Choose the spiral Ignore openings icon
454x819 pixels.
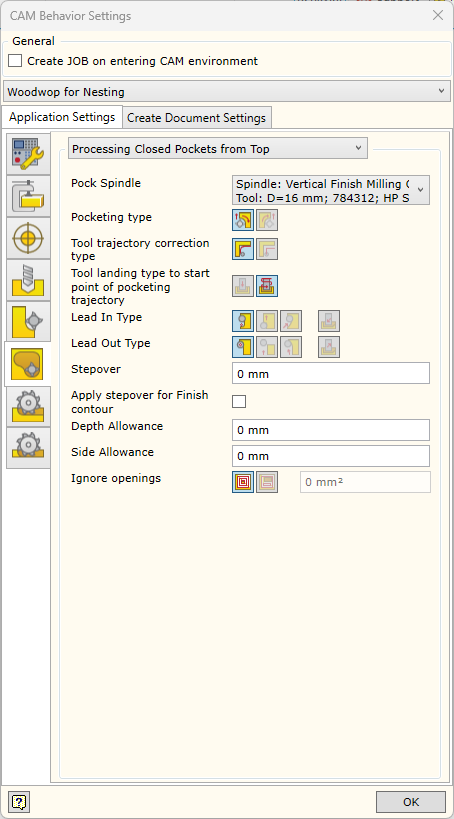(x=243, y=482)
